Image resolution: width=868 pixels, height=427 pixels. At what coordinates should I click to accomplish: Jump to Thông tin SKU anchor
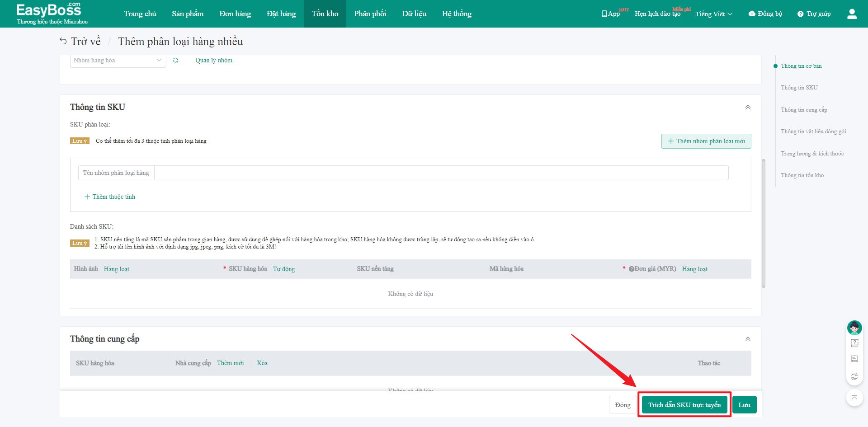point(799,88)
